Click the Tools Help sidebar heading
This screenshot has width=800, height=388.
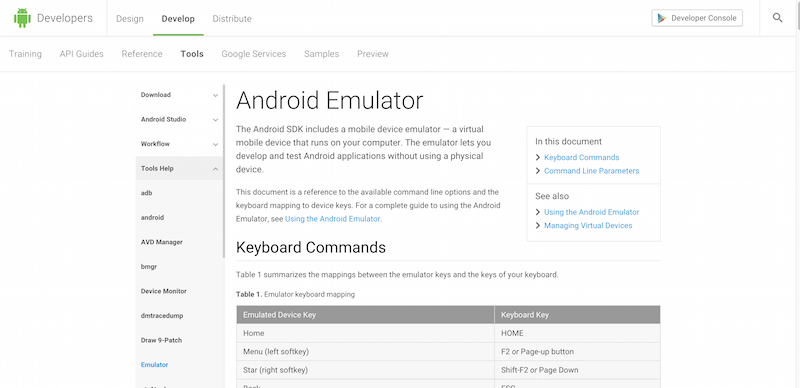[x=157, y=168]
